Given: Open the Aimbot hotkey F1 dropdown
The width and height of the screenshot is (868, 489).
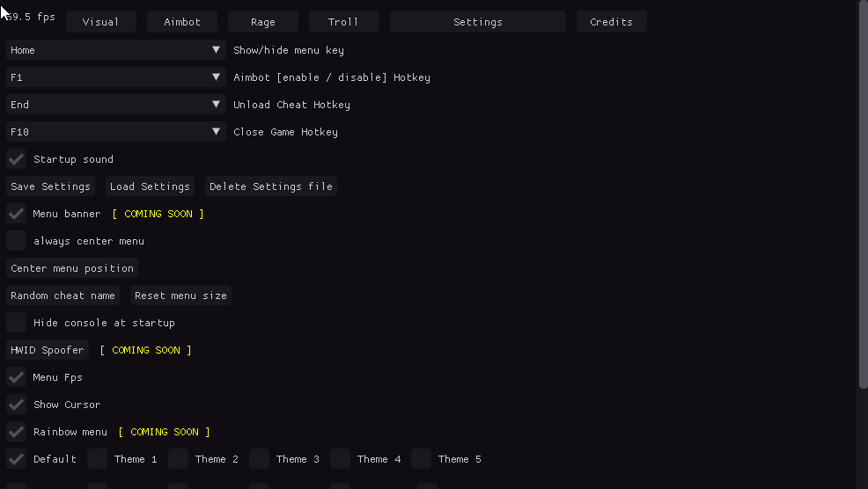Looking at the screenshot, I should 115,77.
